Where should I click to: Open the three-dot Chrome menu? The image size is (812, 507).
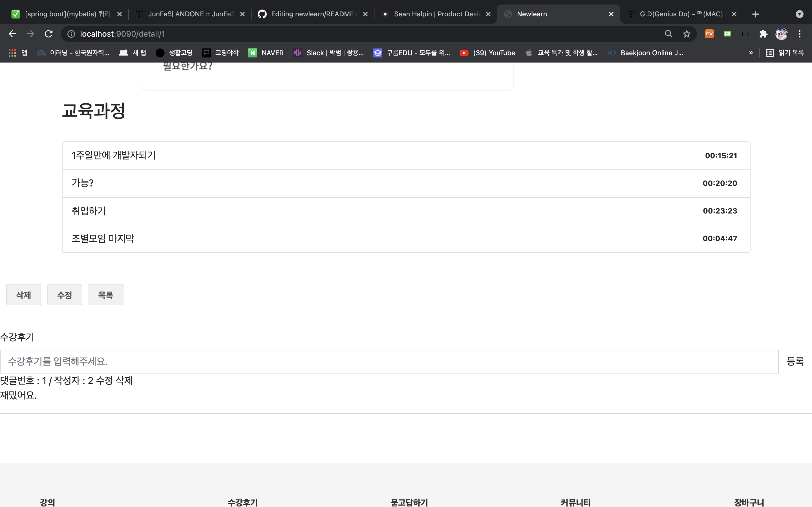[x=800, y=34]
